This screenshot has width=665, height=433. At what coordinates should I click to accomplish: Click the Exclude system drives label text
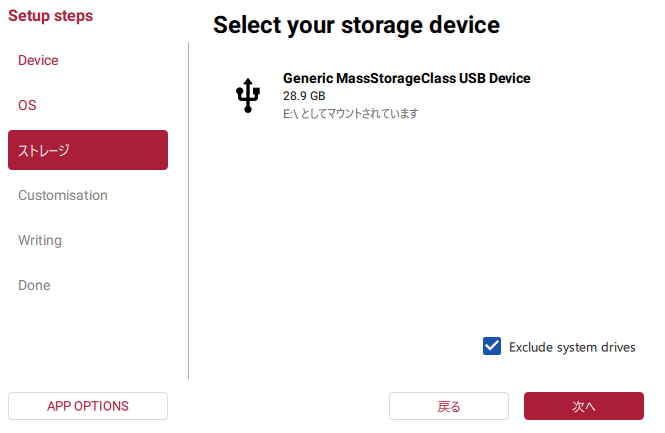572,347
